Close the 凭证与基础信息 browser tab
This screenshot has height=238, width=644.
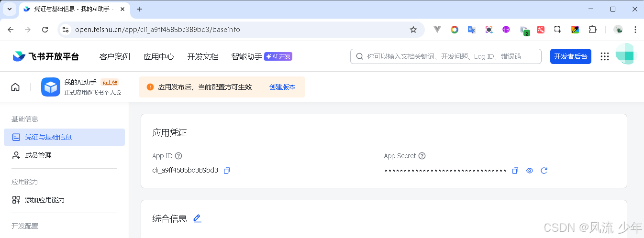[122, 9]
